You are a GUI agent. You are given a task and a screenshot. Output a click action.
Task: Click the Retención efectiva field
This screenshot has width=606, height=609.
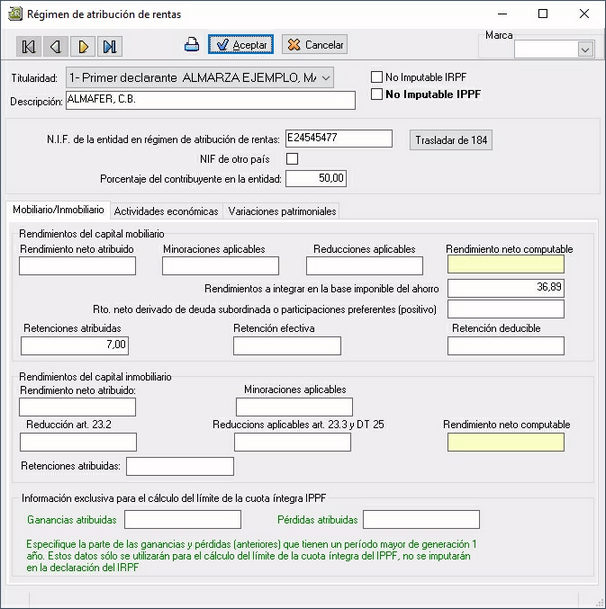pos(287,346)
